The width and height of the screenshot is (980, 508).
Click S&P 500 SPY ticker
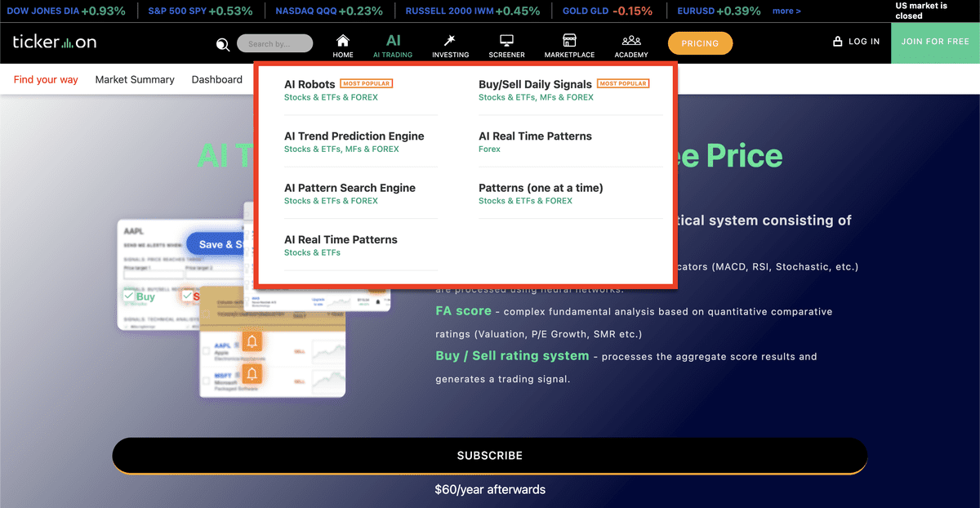coord(200,11)
